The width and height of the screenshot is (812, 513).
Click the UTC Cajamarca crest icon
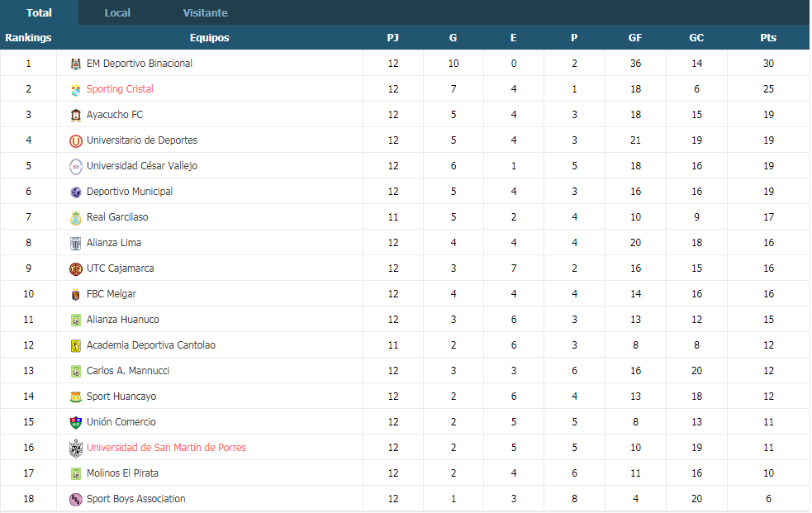pos(76,268)
